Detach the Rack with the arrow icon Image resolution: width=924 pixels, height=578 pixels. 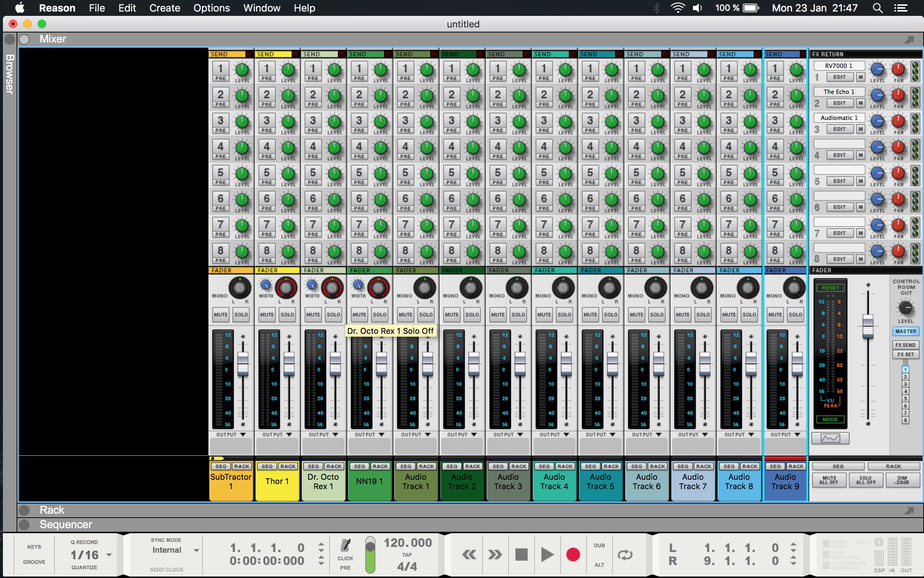point(909,510)
